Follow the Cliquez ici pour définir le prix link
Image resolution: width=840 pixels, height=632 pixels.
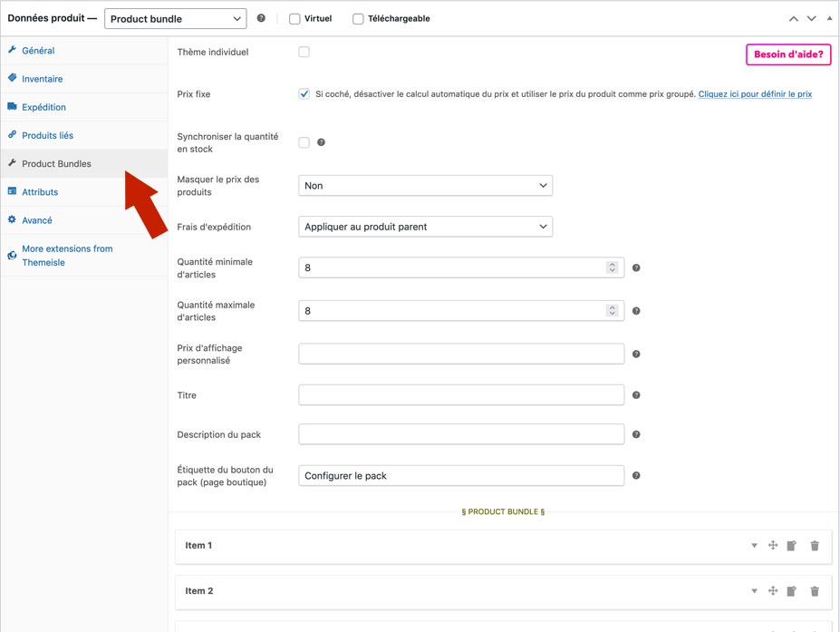(755, 94)
